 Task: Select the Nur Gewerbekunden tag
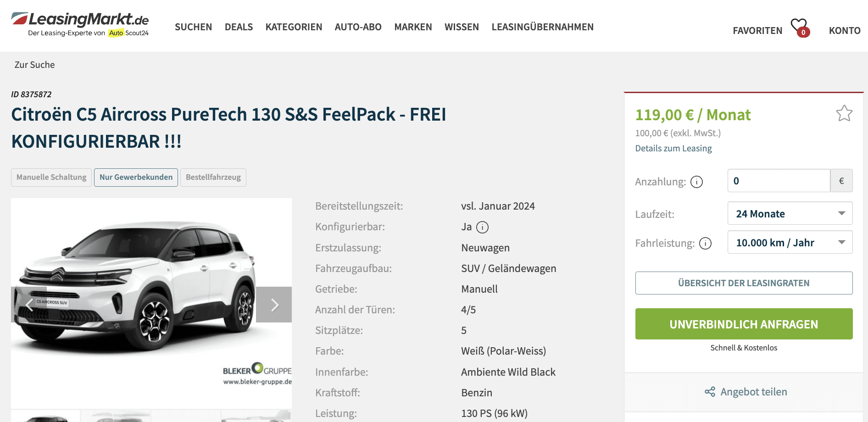[136, 178]
